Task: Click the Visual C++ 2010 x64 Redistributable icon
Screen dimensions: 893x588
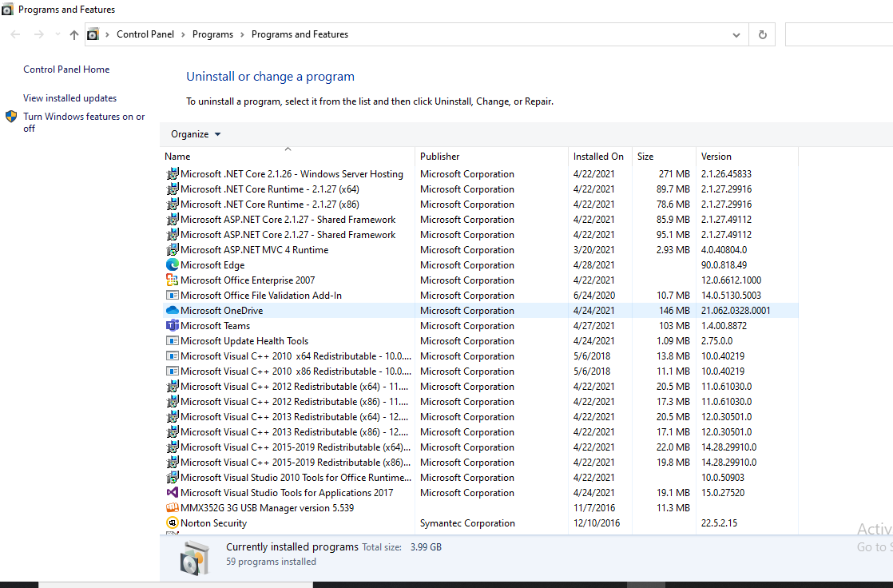Action: point(172,356)
